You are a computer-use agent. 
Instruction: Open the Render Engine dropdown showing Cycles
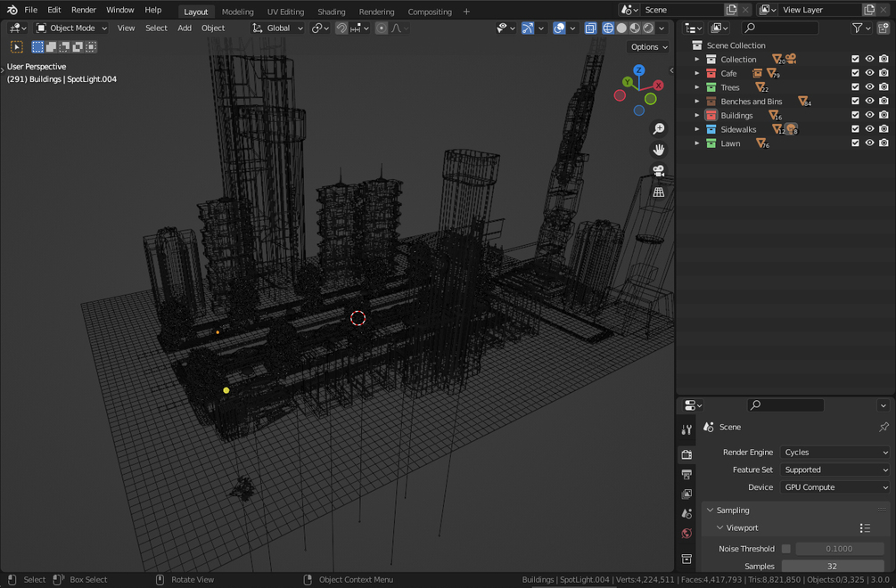tap(835, 453)
